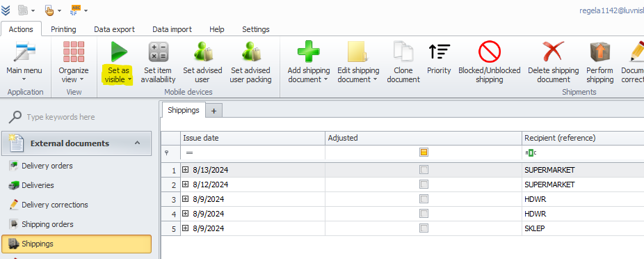Tick Adjusted checkbox for row 4
644x259 pixels.
coord(424,214)
